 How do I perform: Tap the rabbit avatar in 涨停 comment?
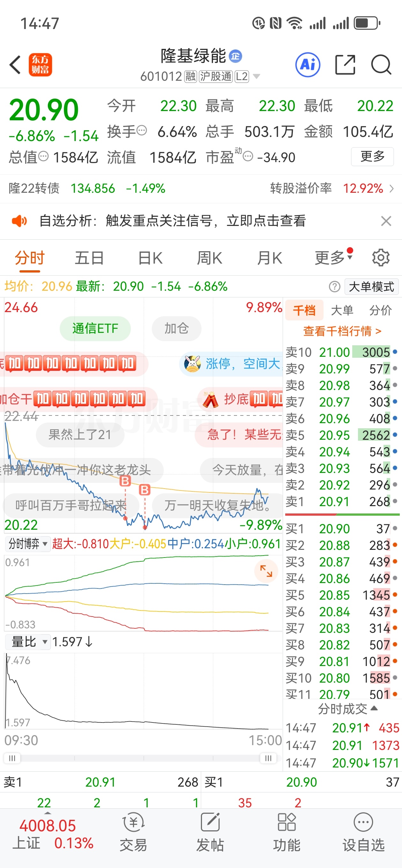[x=192, y=364]
